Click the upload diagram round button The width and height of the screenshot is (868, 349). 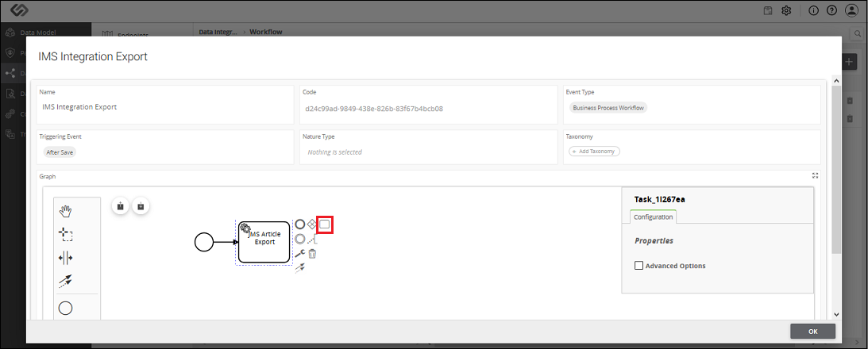[x=121, y=205]
